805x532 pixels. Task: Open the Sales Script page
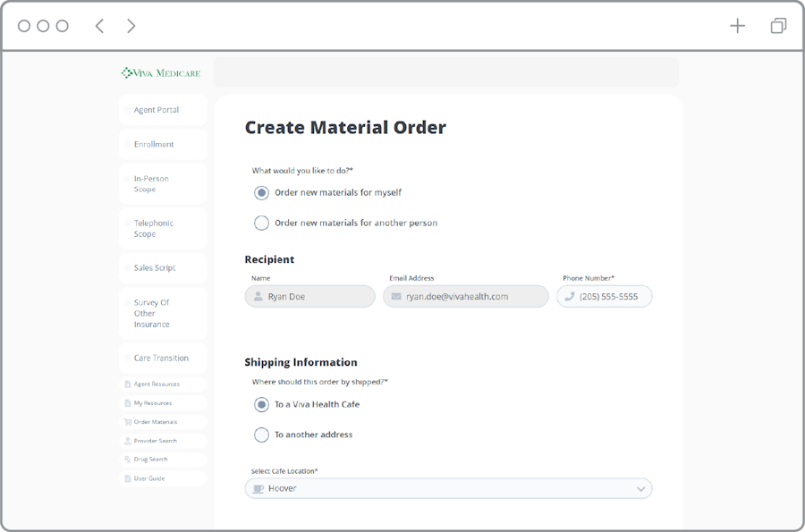[155, 268]
